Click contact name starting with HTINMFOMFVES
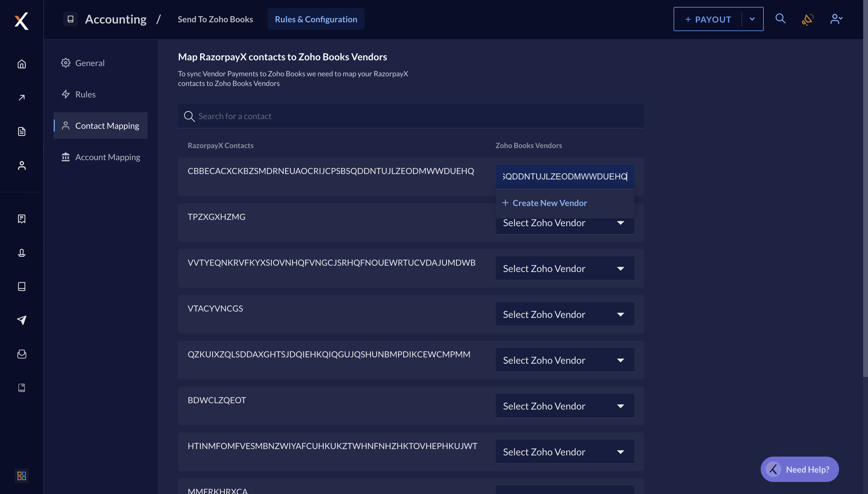Image resolution: width=868 pixels, height=494 pixels. 332,446
